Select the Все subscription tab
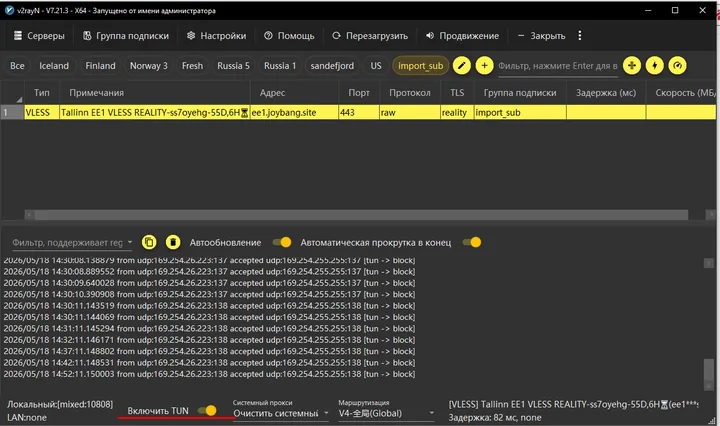 pyautogui.click(x=17, y=66)
